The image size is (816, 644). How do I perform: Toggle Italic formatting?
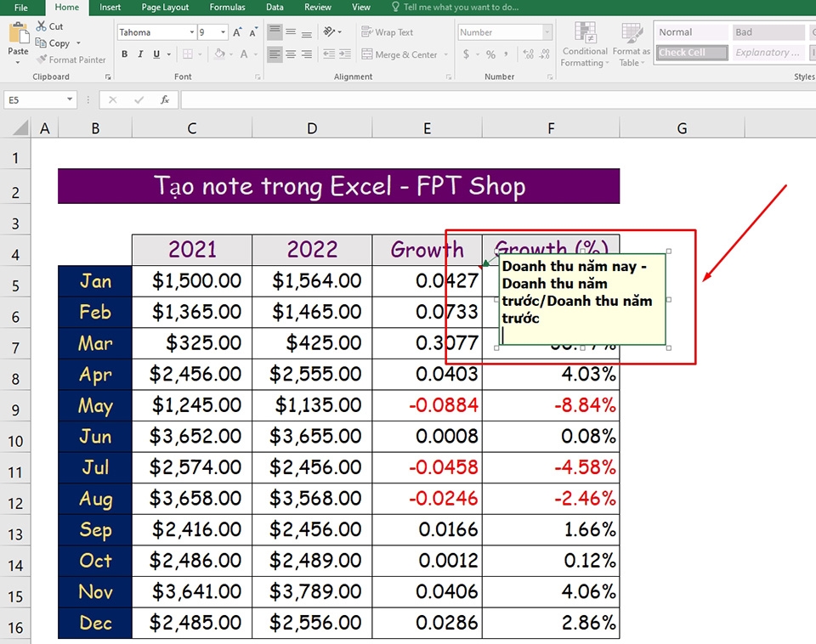point(140,54)
